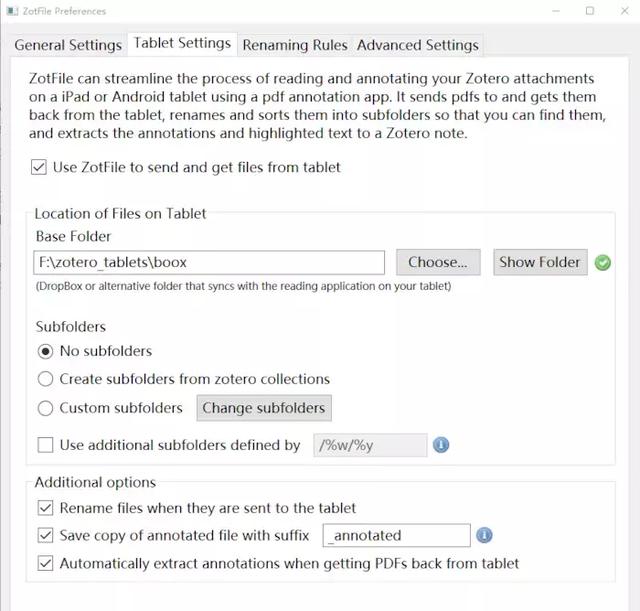
Task: Disable Rename files when sent to tablet
Action: click(45, 508)
